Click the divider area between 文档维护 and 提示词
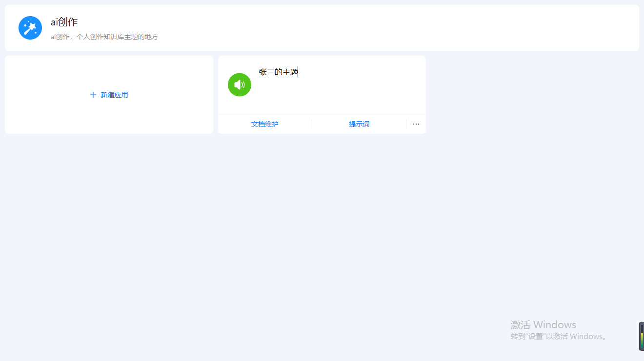The height and width of the screenshot is (361, 644). click(x=312, y=124)
